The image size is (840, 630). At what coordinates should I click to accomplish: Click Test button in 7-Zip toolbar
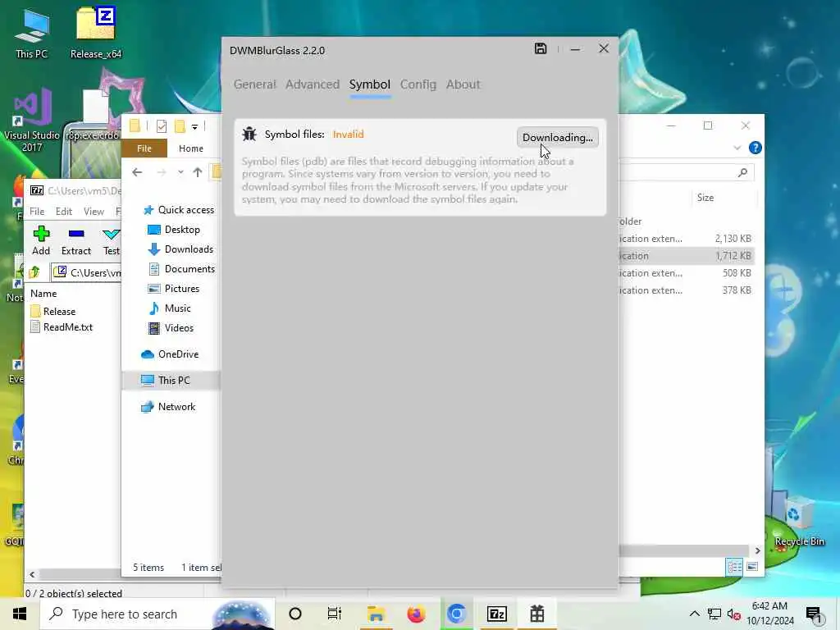(x=112, y=240)
